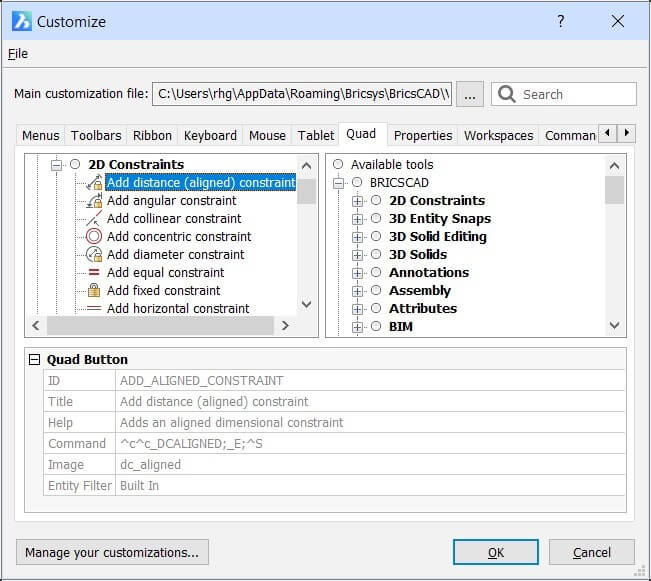651x581 pixels.
Task: Select radio beside Annotations
Action: point(376,272)
